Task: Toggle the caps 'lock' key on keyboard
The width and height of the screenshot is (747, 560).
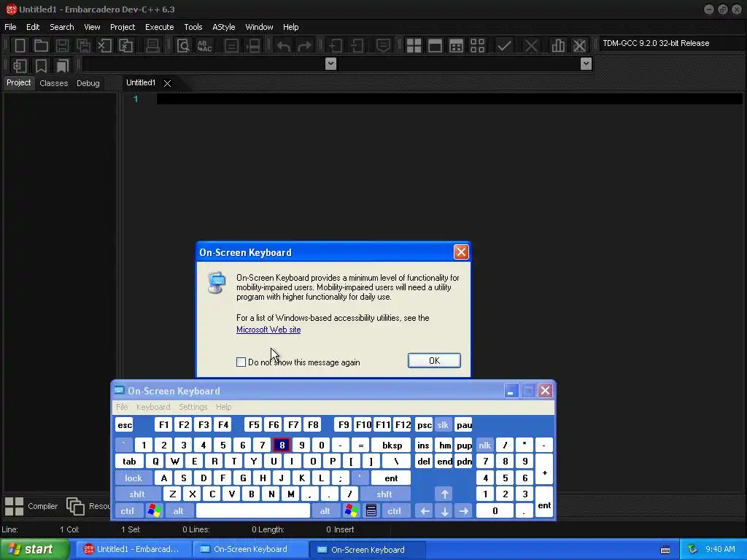Action: (x=133, y=478)
